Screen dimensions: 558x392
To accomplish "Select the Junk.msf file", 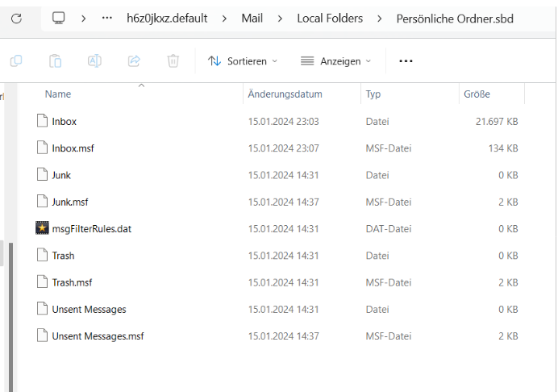I will click(x=69, y=202).
